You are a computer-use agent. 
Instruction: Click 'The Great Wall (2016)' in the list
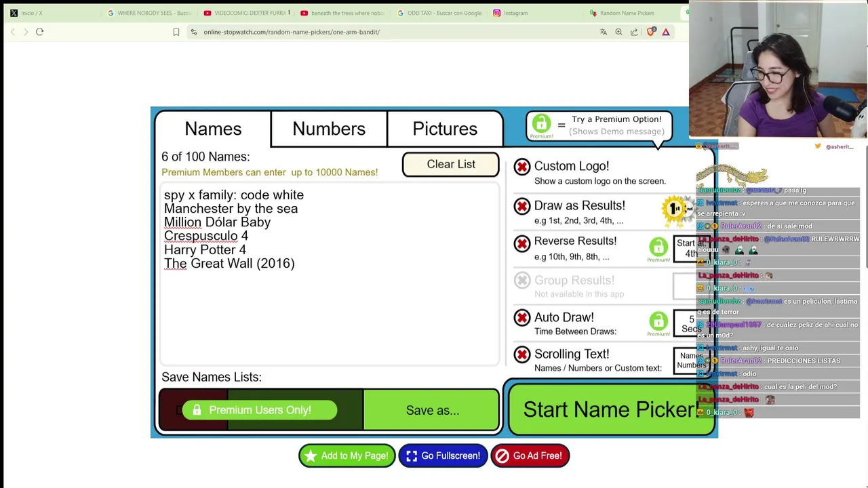tap(229, 264)
